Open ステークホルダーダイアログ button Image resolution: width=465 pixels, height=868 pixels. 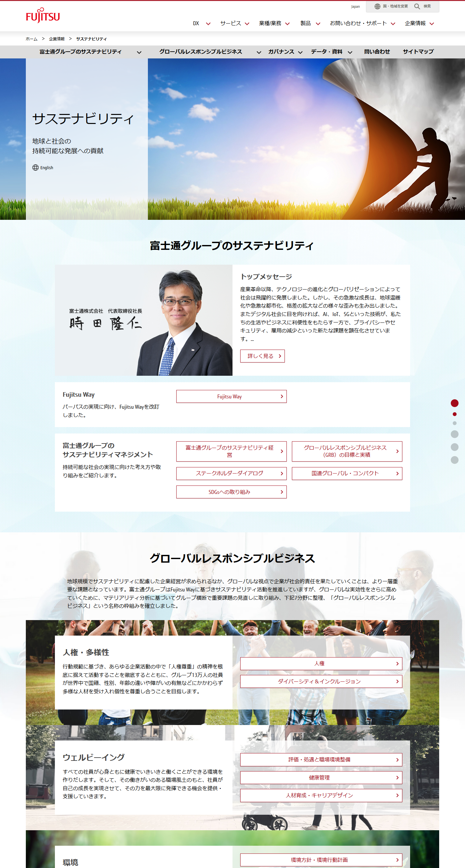[231, 474]
